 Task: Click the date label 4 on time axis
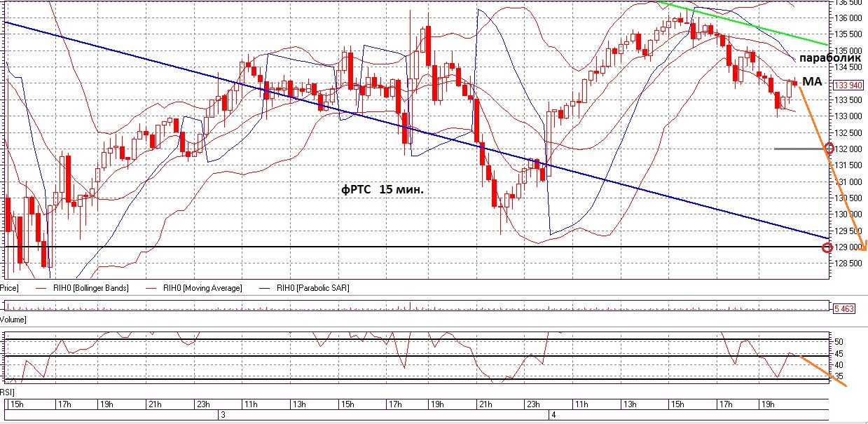[x=553, y=416]
